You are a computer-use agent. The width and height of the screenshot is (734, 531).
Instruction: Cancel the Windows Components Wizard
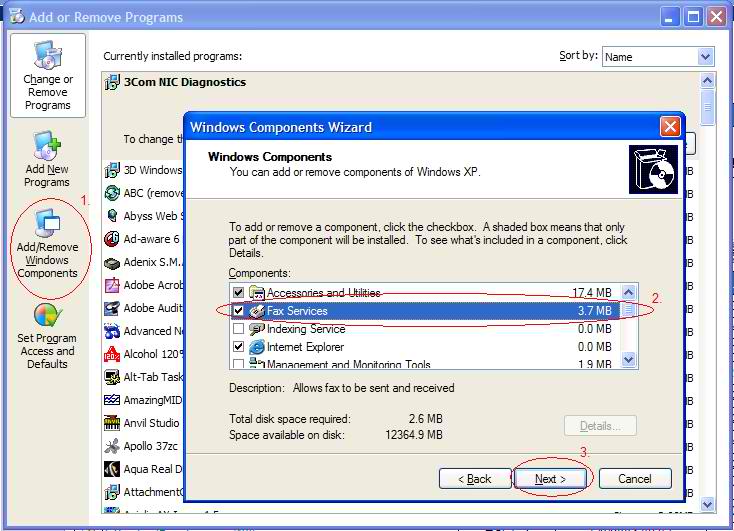pyautogui.click(x=635, y=479)
